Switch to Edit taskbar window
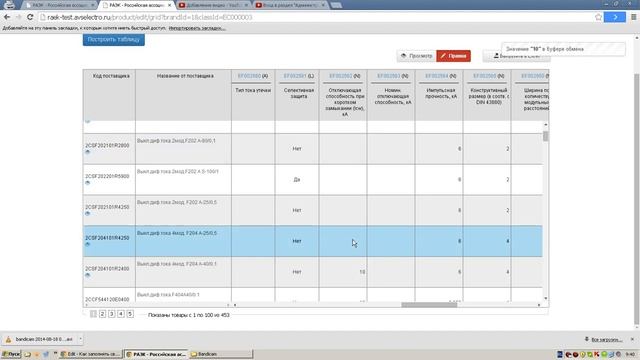This screenshot has height=360, width=640. coord(90,354)
